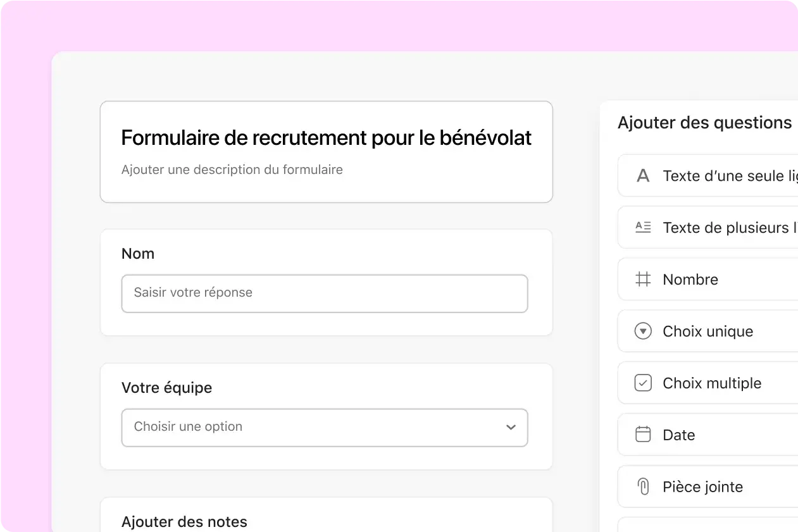The height and width of the screenshot is (532, 798).
Task: Add a 'Choix multiple' question
Action: 708,383
